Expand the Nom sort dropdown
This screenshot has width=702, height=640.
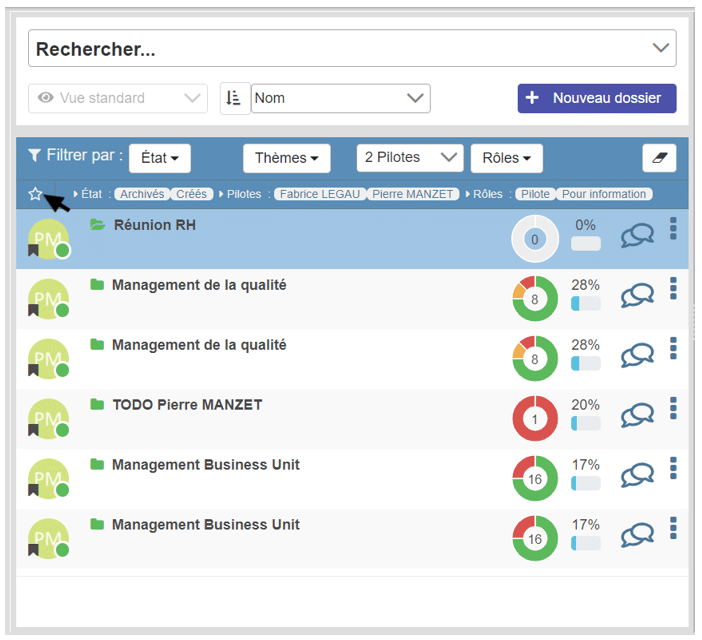340,98
